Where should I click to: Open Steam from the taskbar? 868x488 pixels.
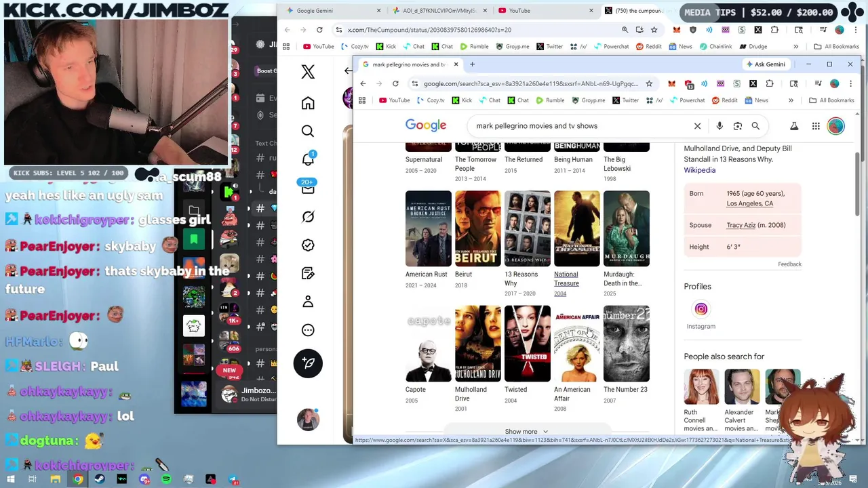click(x=100, y=479)
